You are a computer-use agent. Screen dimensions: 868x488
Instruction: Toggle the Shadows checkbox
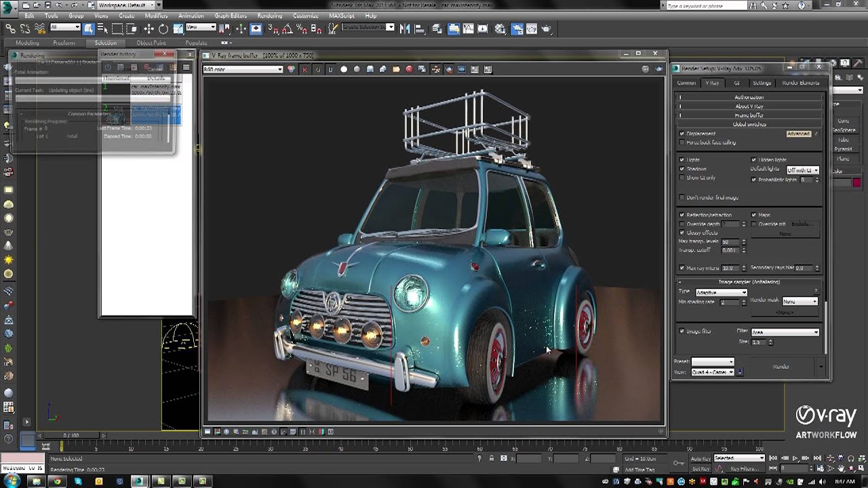[682, 169]
